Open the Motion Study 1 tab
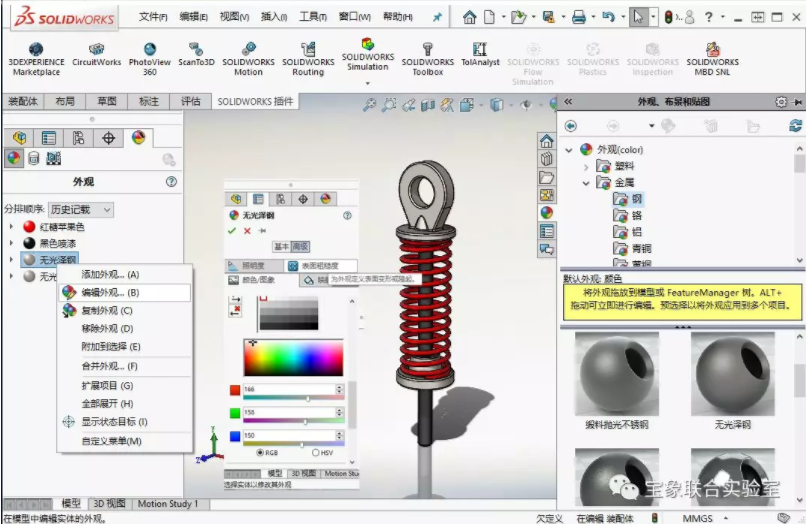806x526 pixels. (x=168, y=503)
